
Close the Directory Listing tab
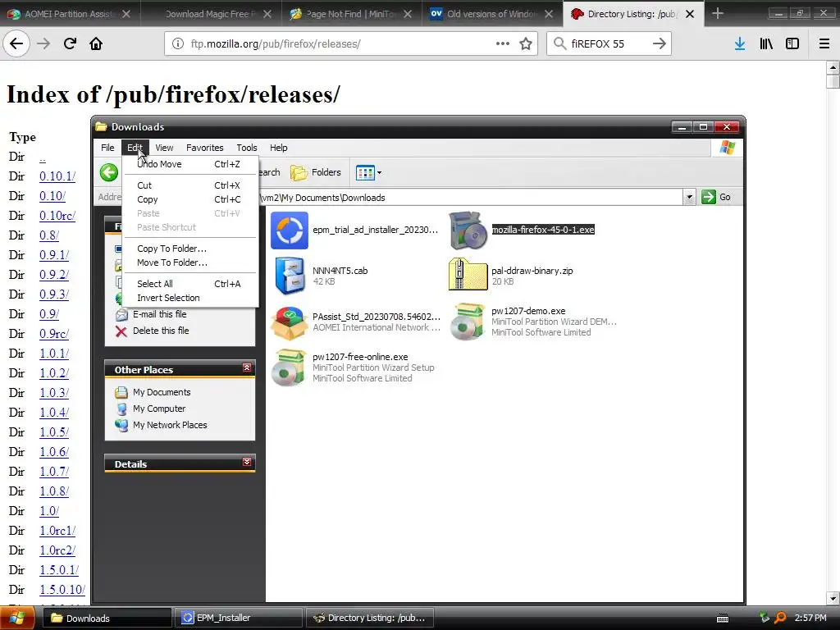click(690, 14)
